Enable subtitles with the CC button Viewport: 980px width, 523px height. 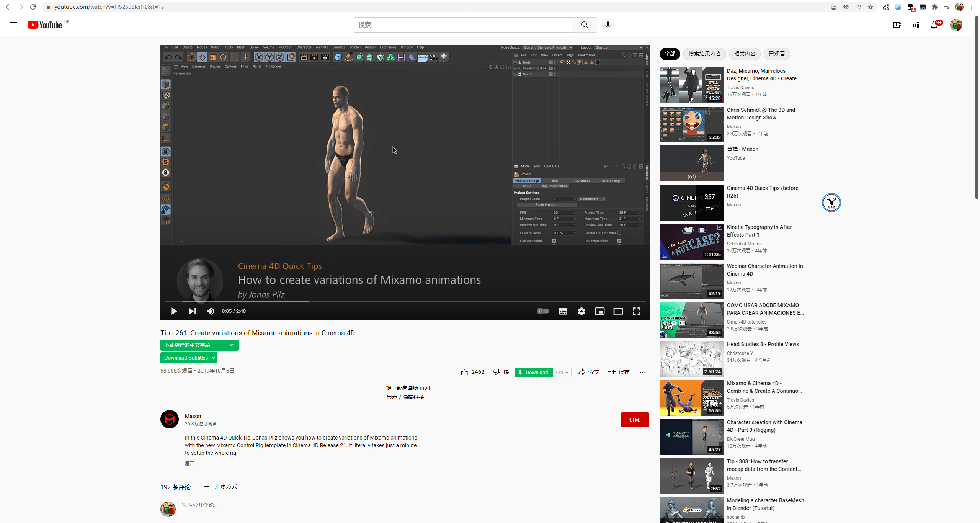(x=563, y=311)
